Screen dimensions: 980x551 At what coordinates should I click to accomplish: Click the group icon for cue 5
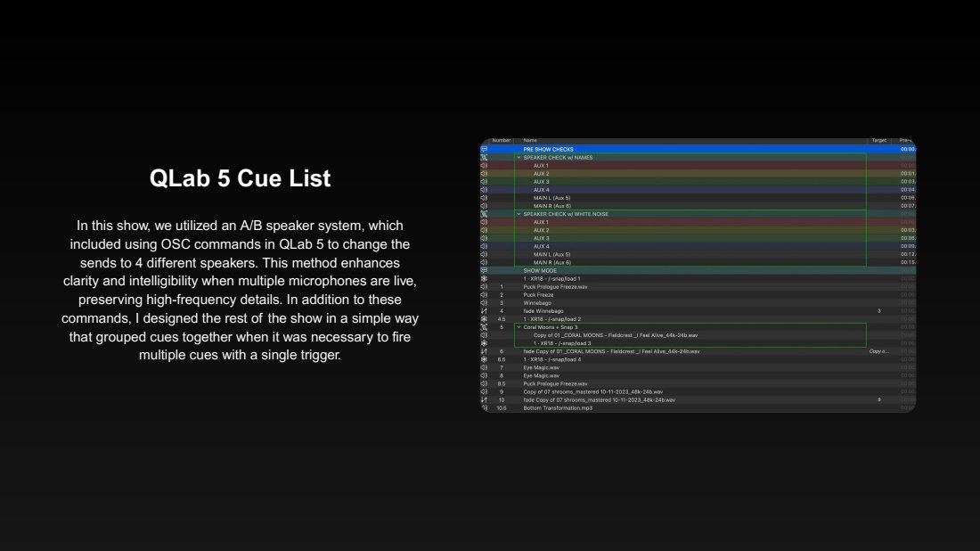(485, 327)
